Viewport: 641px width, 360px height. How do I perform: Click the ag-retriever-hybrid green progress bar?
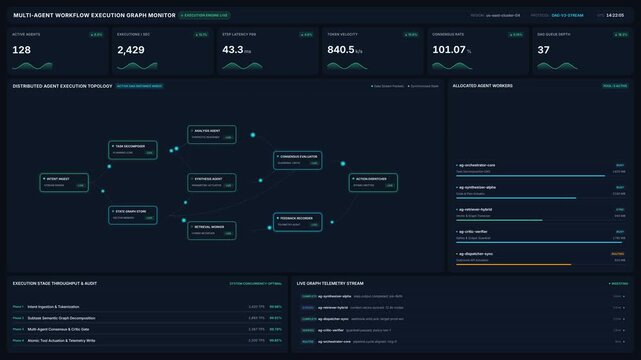(499, 220)
